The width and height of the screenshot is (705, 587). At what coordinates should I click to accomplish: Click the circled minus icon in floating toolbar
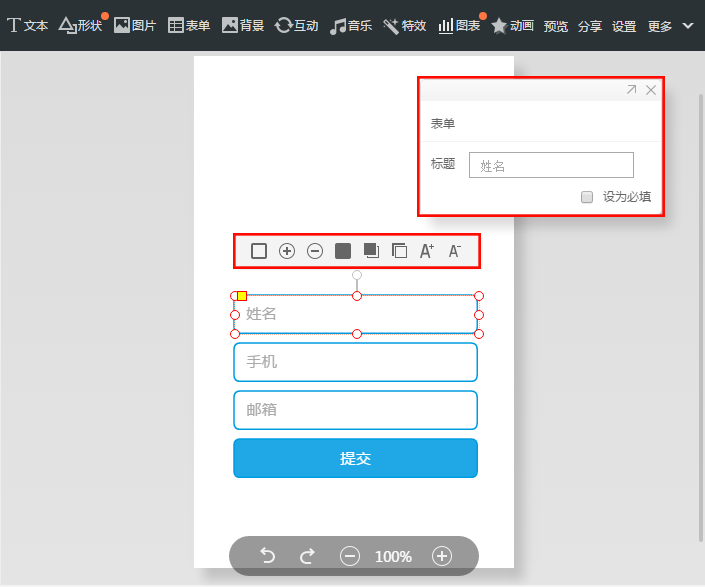(x=315, y=251)
